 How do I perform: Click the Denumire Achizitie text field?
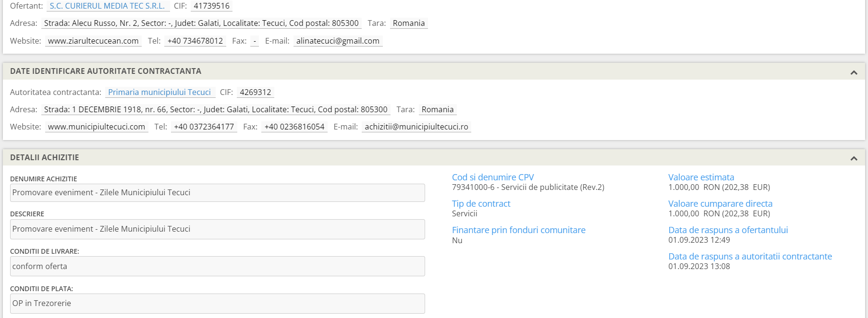217,193
